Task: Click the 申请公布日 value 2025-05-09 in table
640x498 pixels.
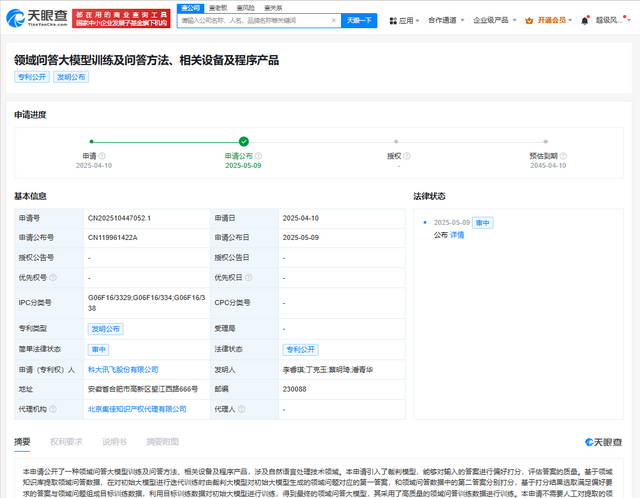Action: [300, 238]
